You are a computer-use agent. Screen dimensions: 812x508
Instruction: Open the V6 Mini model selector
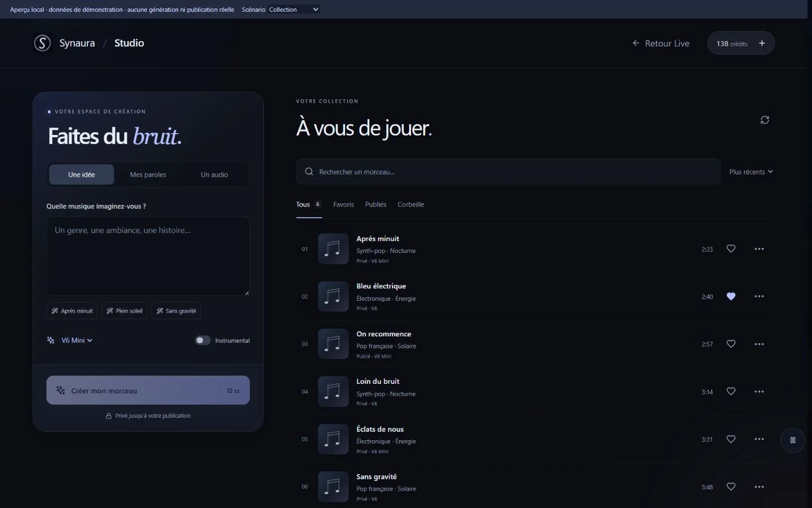(77, 340)
